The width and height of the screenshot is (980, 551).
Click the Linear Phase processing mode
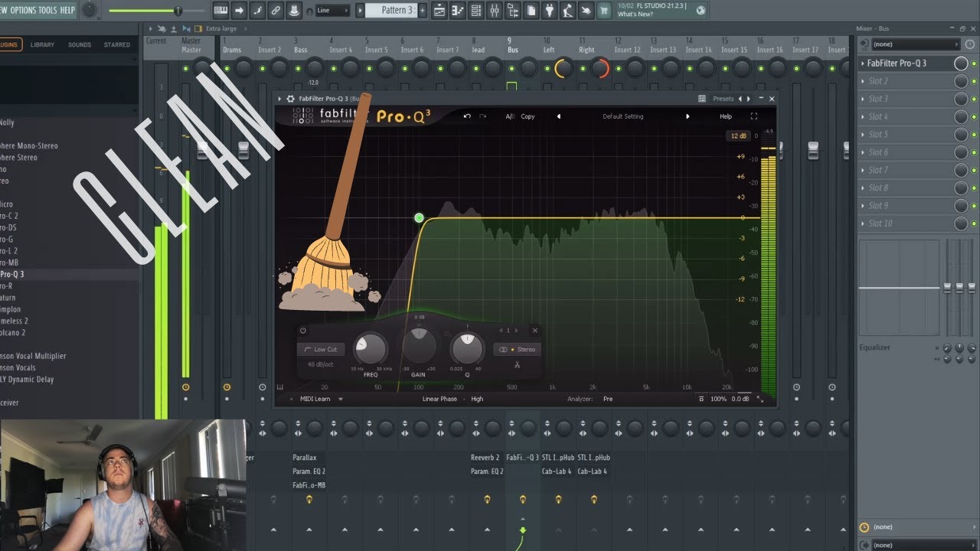point(439,399)
